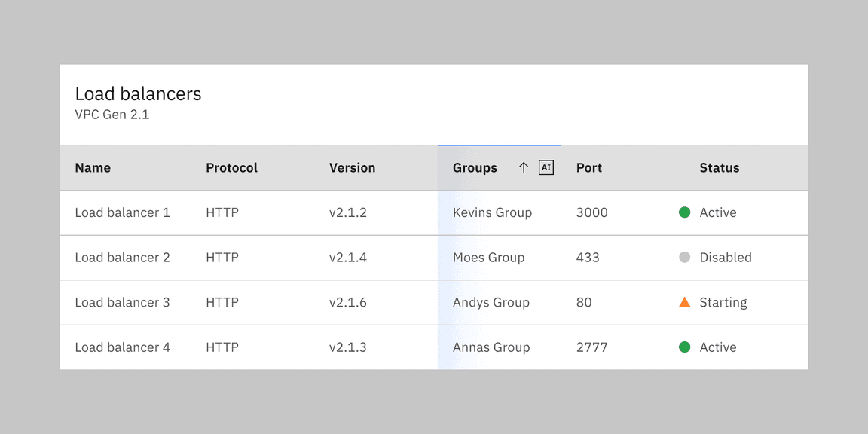Click the green Active status dot for Load balancer 1

coord(685,212)
